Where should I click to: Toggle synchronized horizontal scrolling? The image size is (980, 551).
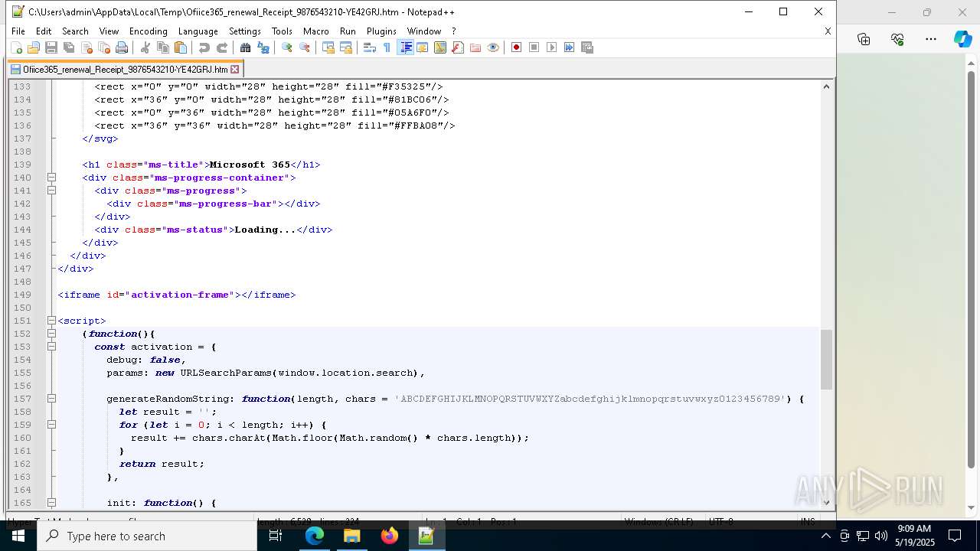tap(345, 47)
